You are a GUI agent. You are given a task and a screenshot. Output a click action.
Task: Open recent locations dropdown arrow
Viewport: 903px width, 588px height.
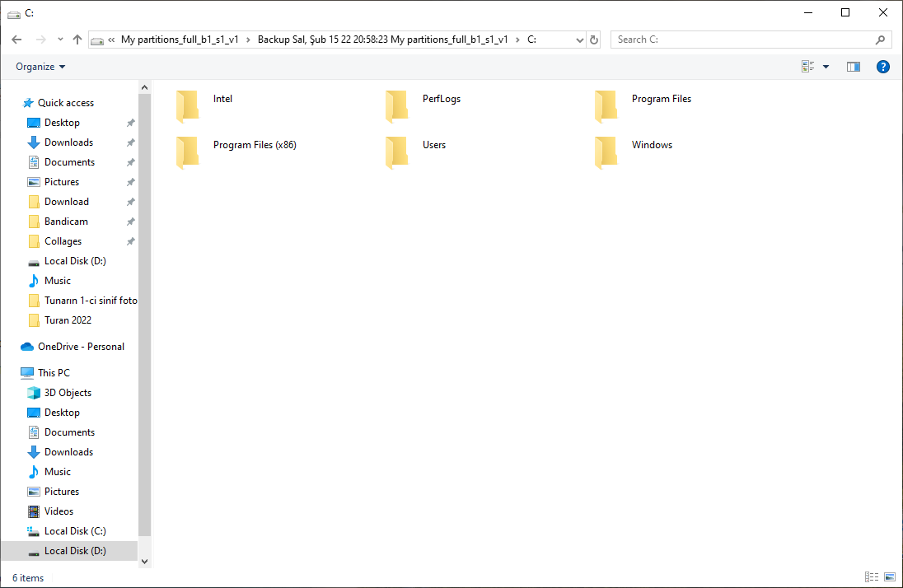60,40
